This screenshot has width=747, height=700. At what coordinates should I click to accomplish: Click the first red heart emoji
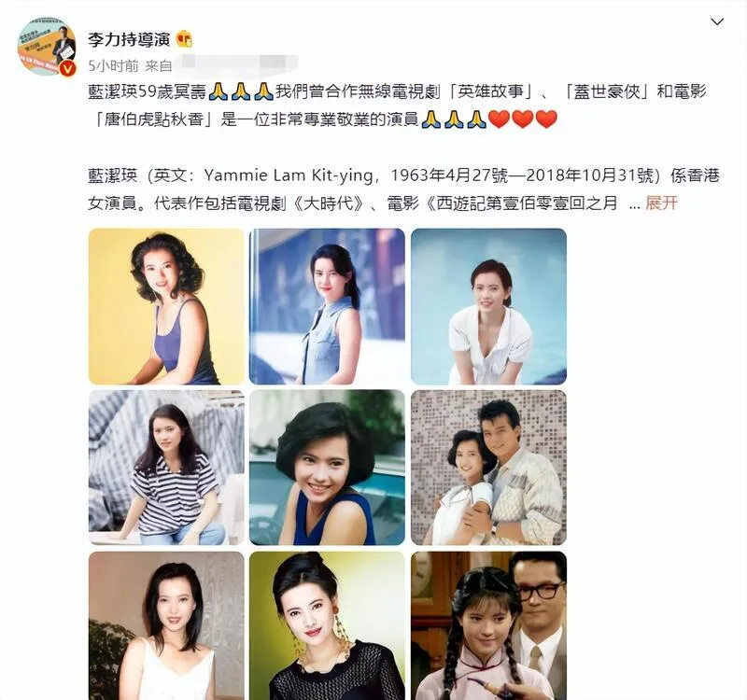pyautogui.click(x=500, y=119)
